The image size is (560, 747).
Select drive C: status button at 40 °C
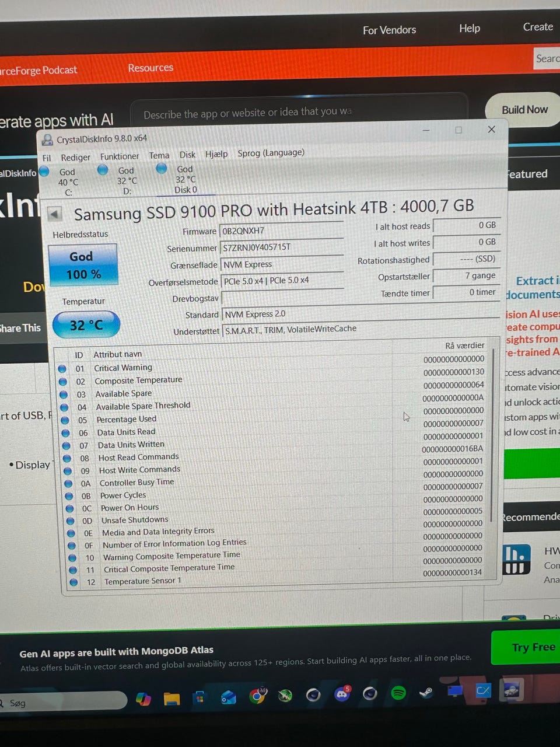(61, 181)
